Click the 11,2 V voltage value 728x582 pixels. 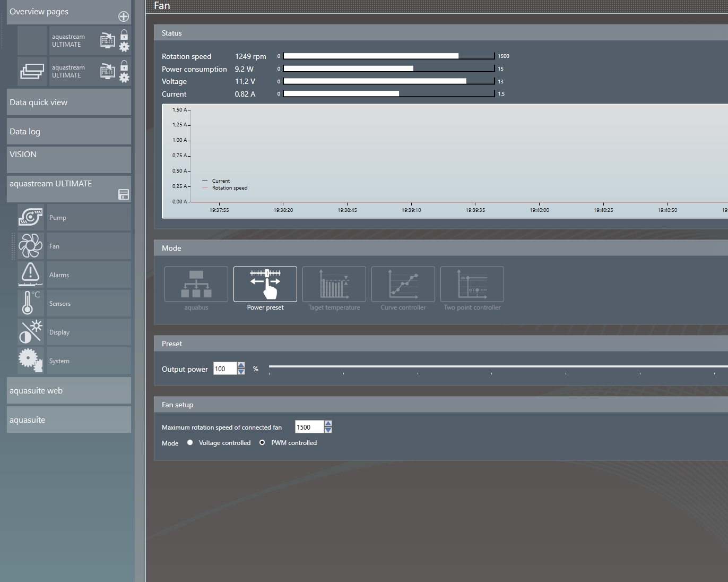click(x=245, y=81)
